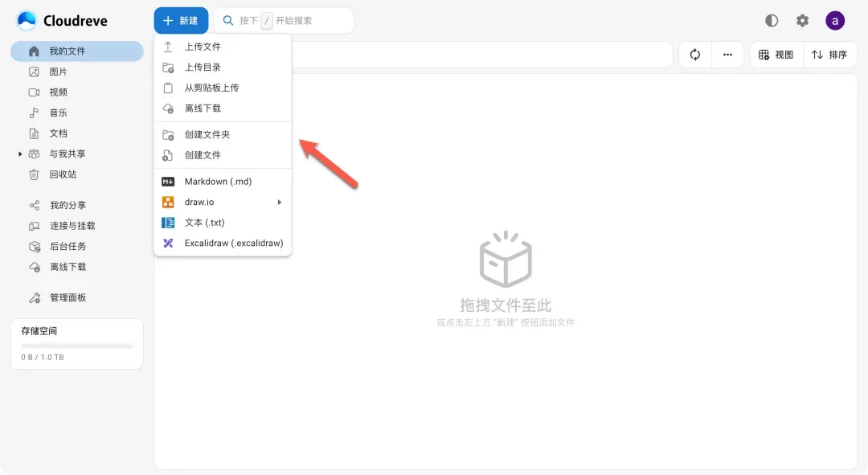Choose 文本 (.txt) menu entry
The height and width of the screenshot is (475, 868).
223,223
